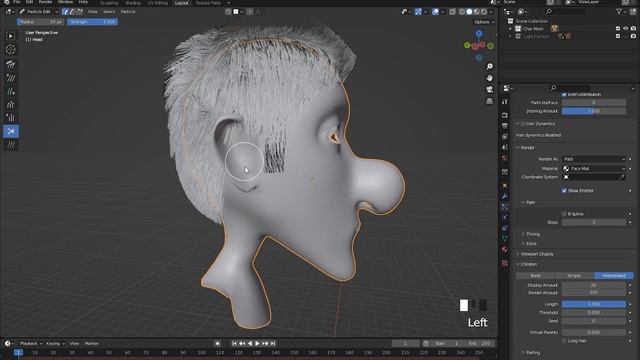Enable the B-Spline checkbox
Screen dimensions: 640x360
[x=564, y=214]
